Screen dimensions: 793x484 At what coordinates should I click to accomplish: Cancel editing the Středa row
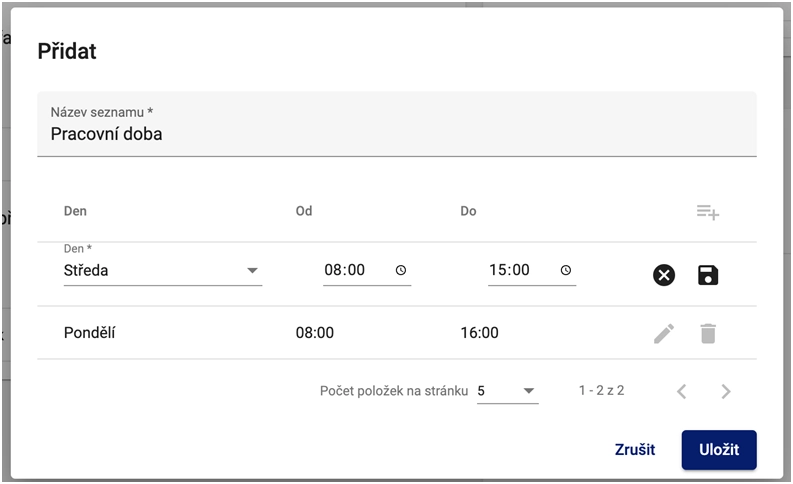(664, 275)
